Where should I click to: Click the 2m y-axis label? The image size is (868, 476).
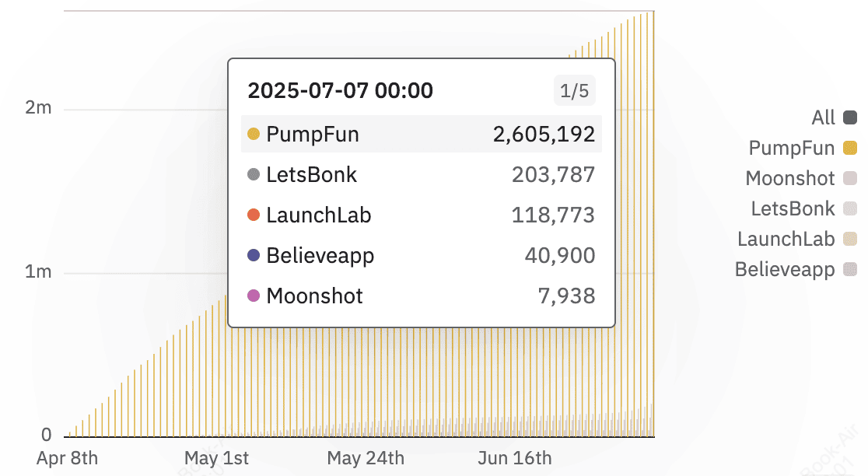(38, 107)
